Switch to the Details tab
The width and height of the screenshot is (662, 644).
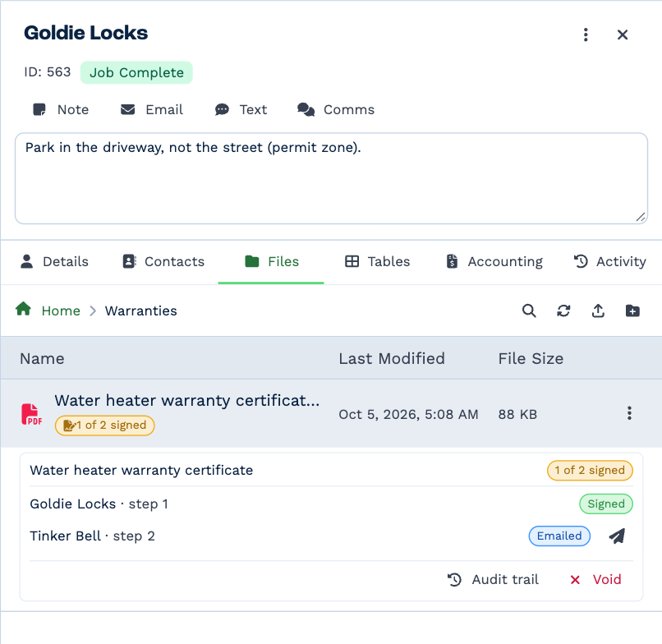pos(54,262)
